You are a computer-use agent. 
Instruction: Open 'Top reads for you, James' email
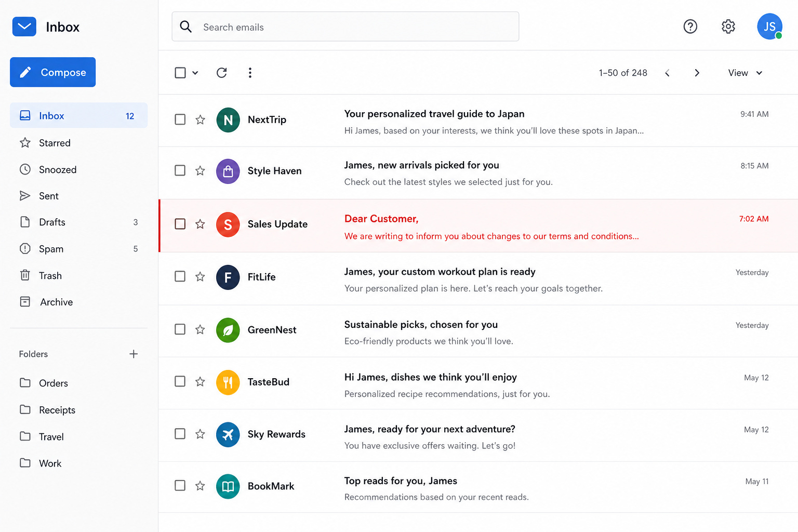(401, 481)
